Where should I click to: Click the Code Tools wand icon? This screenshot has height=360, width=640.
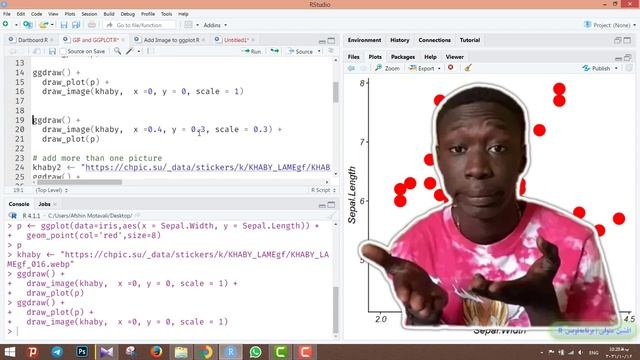point(130,51)
